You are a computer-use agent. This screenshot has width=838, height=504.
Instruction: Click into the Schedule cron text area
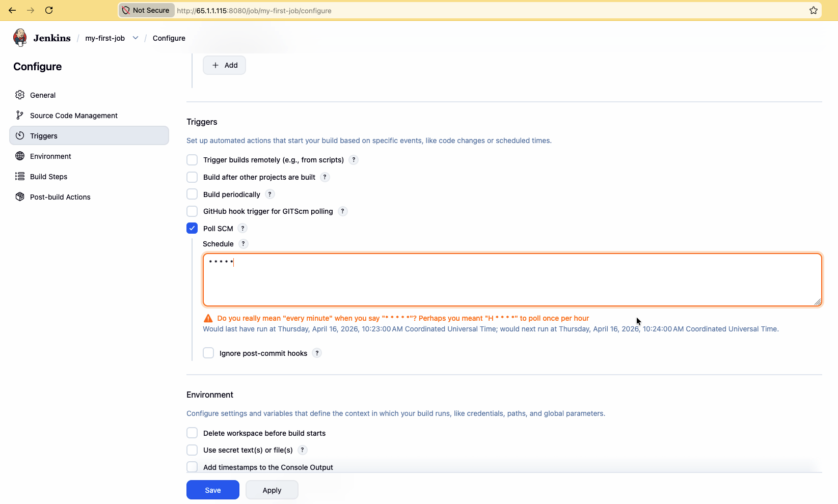coord(512,280)
